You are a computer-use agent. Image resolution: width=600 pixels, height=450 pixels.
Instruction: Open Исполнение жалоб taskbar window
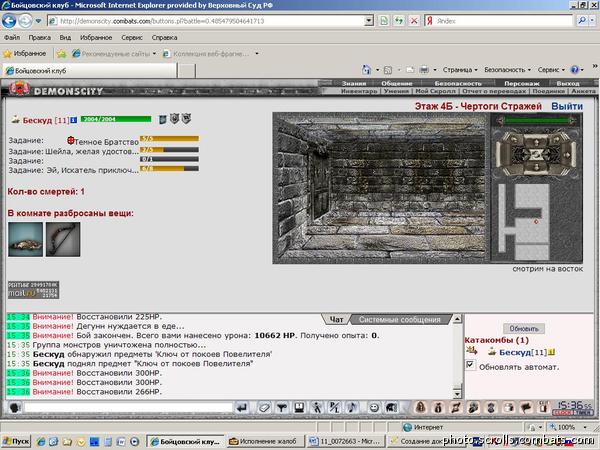coord(266,442)
